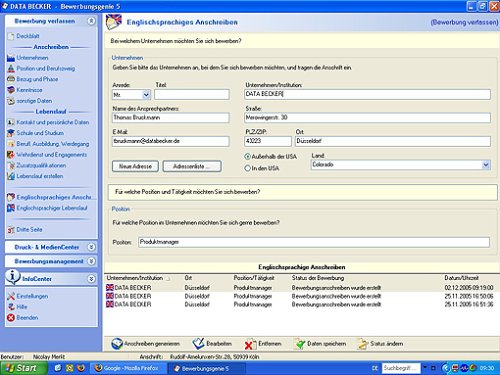The height and width of the screenshot is (375, 500).
Task: Open Bezug und Phase entry
Action: click(x=33, y=79)
